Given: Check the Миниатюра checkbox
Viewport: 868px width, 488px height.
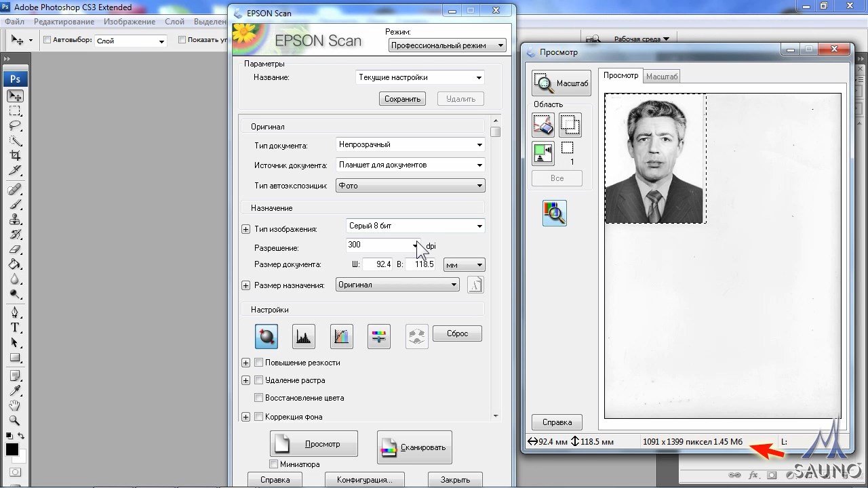Looking at the screenshot, I should (274, 464).
